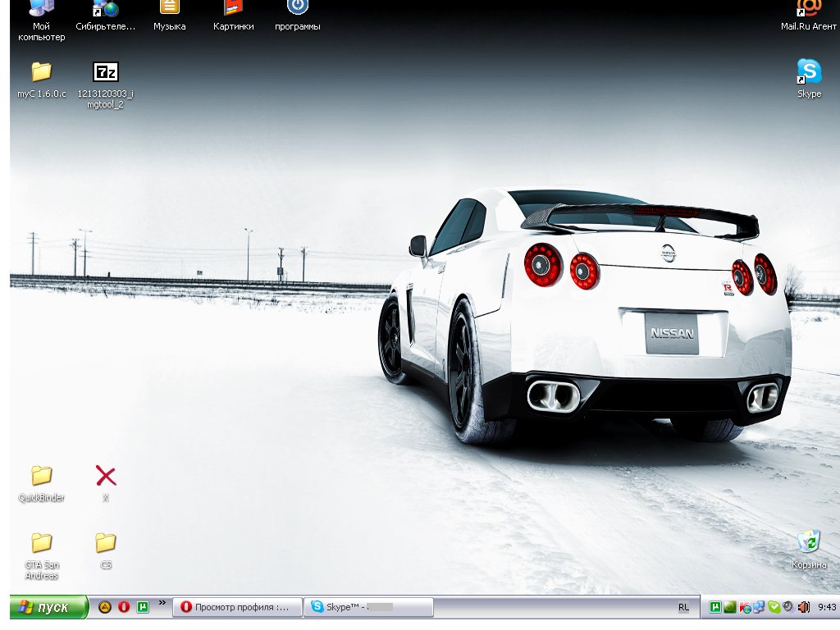This screenshot has height=630, width=840.
Task: Open the пуск Start menu
Action: click(x=48, y=607)
